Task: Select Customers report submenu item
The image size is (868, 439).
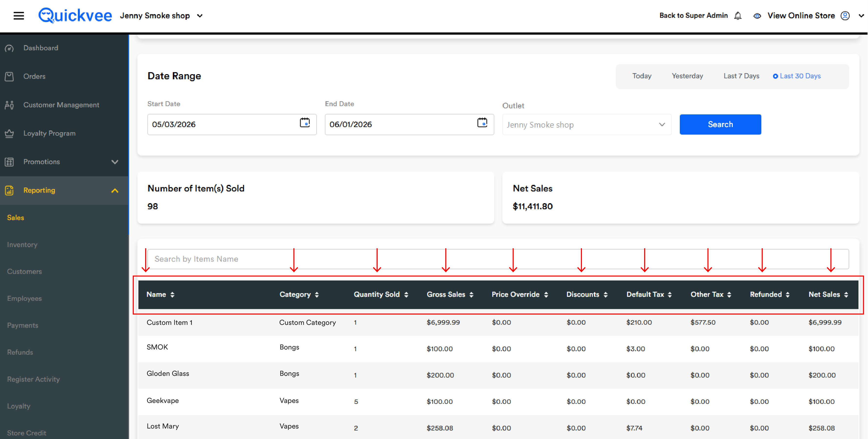Action: (x=24, y=272)
